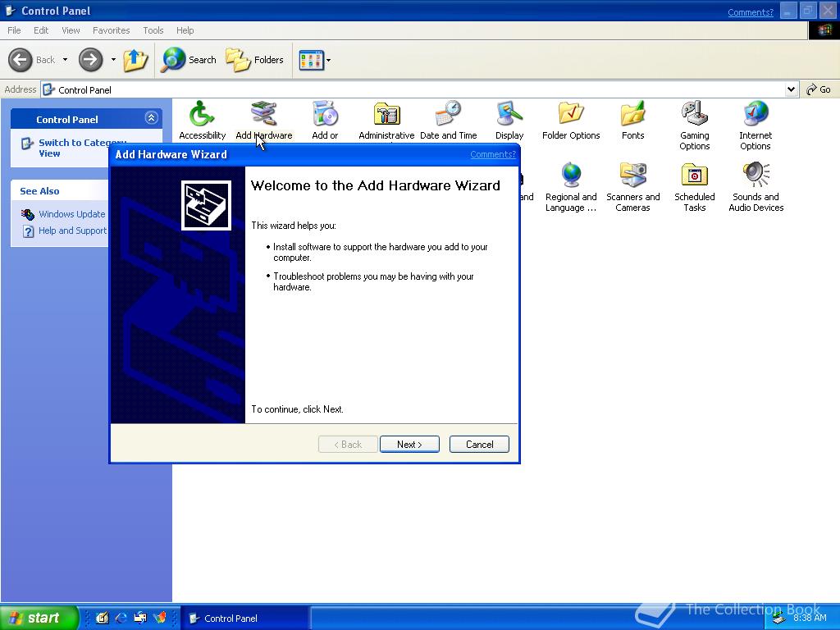The image size is (840, 630).
Task: Click Next in the Add Hardware Wizard
Action: (409, 444)
